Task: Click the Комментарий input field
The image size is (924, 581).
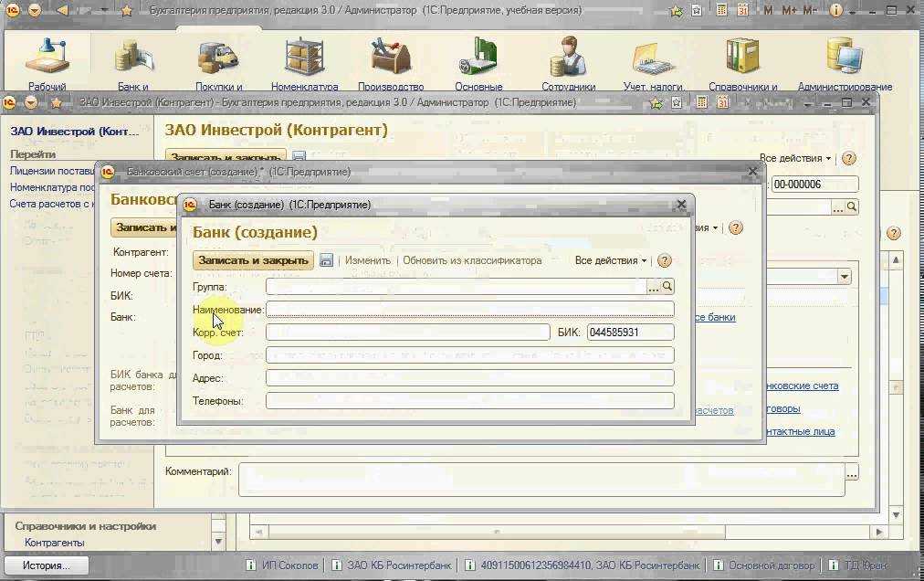Action: tap(541, 480)
